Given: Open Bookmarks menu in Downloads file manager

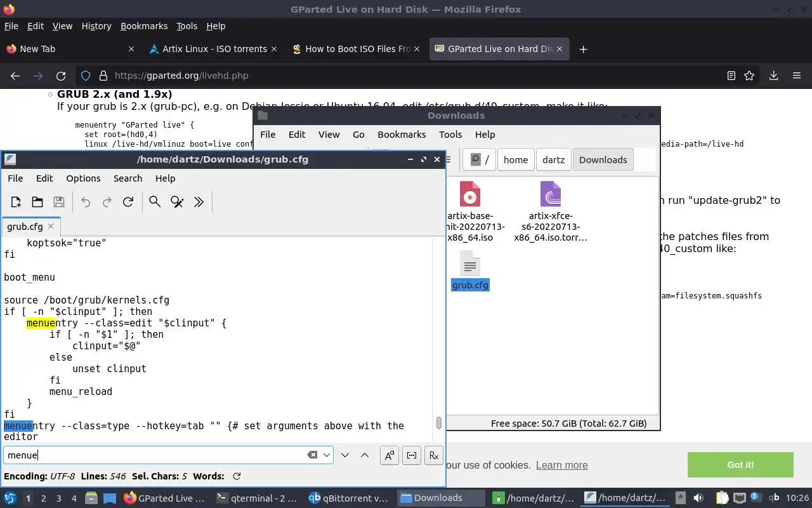Looking at the screenshot, I should click(x=402, y=135).
